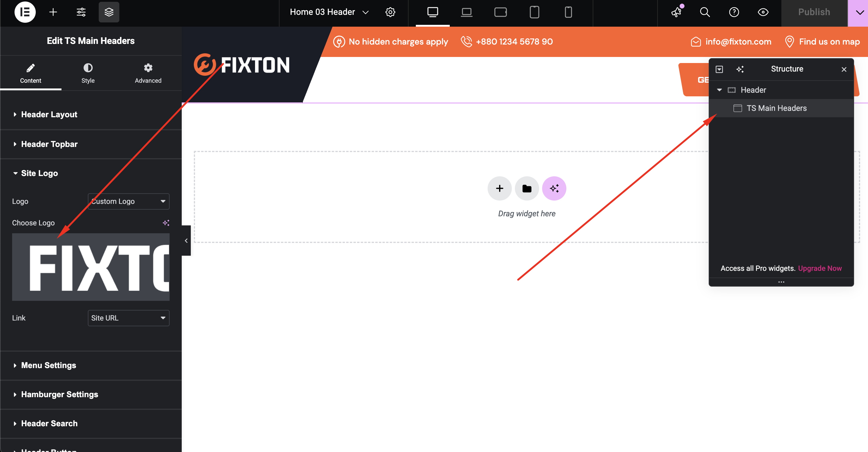The image size is (868, 452).
Task: Preview changes with the eye icon
Action: tap(763, 12)
